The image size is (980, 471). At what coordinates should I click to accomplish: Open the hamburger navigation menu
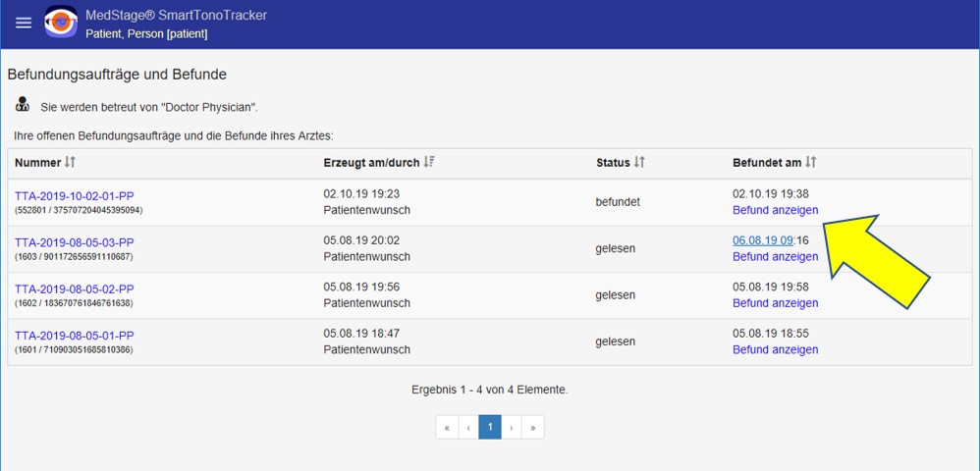click(x=24, y=24)
